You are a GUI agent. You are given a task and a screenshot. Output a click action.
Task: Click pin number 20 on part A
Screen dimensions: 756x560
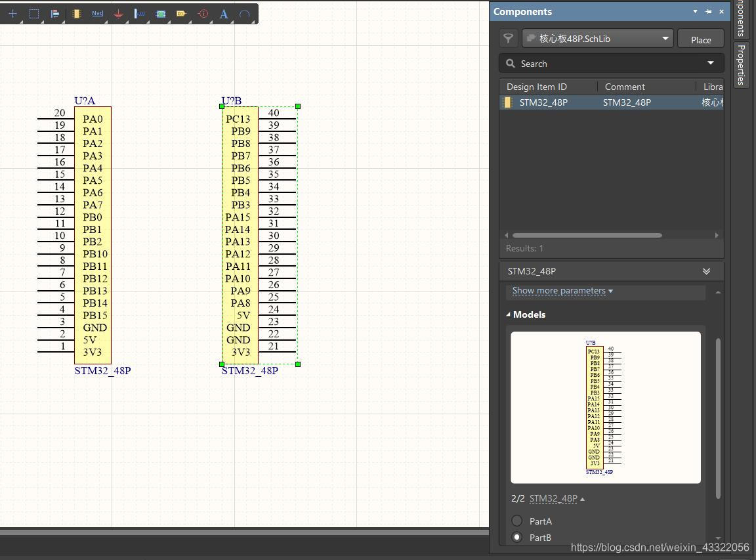pos(59,112)
